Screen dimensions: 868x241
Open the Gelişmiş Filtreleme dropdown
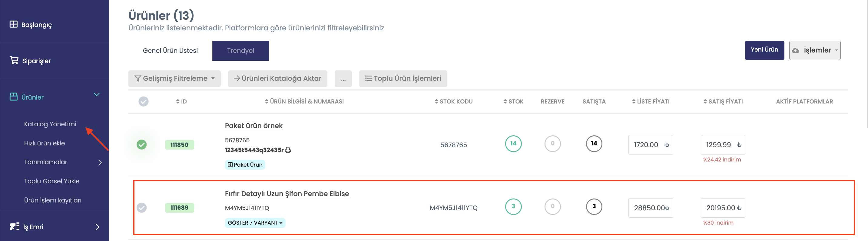(174, 79)
